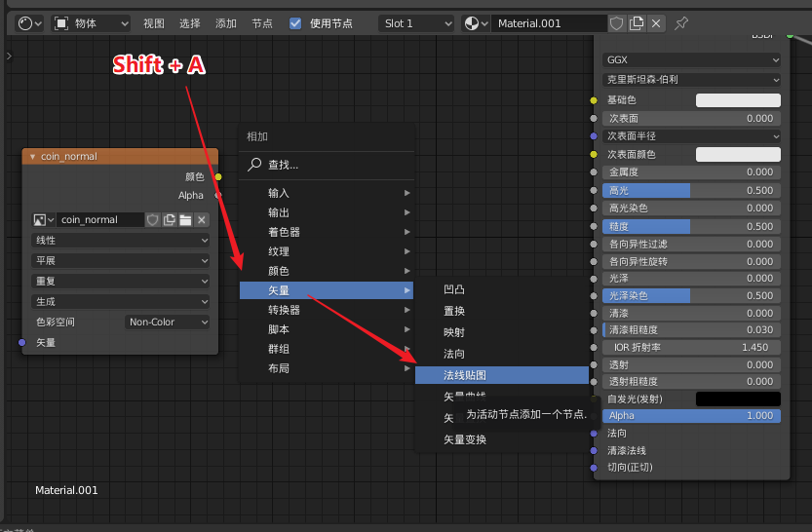This screenshot has height=532, width=812.
Task: Open the 平展 projection dropdown
Action: [x=120, y=261]
